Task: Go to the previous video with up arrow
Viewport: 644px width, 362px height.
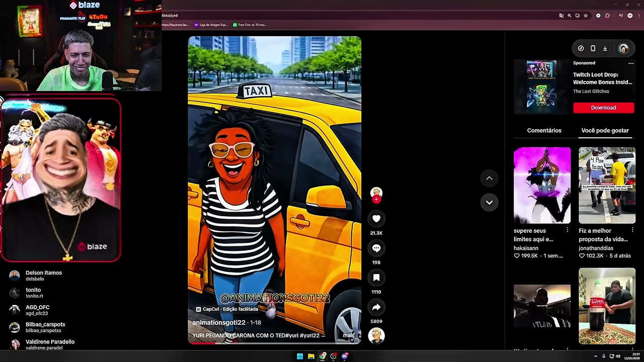Action: 489,178
